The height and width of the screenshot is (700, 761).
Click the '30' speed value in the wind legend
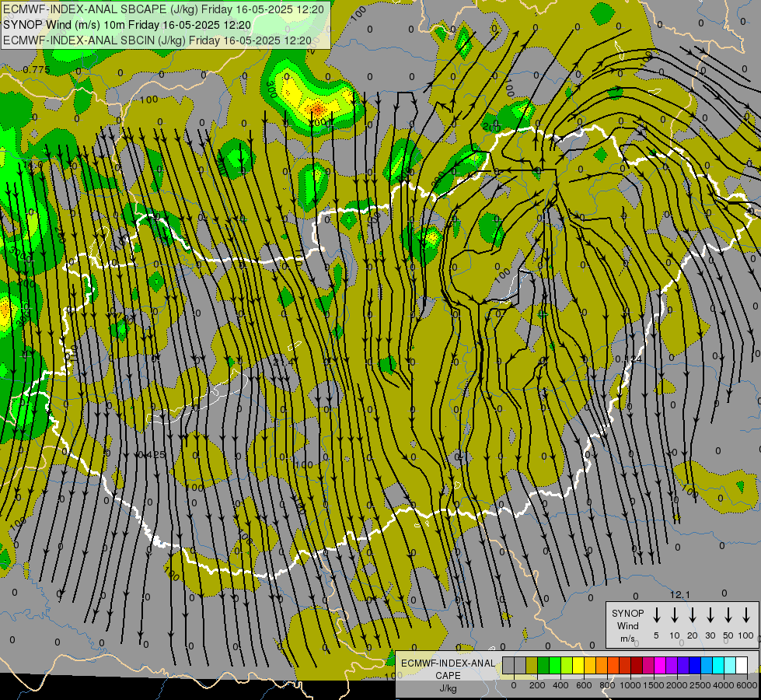click(x=710, y=635)
